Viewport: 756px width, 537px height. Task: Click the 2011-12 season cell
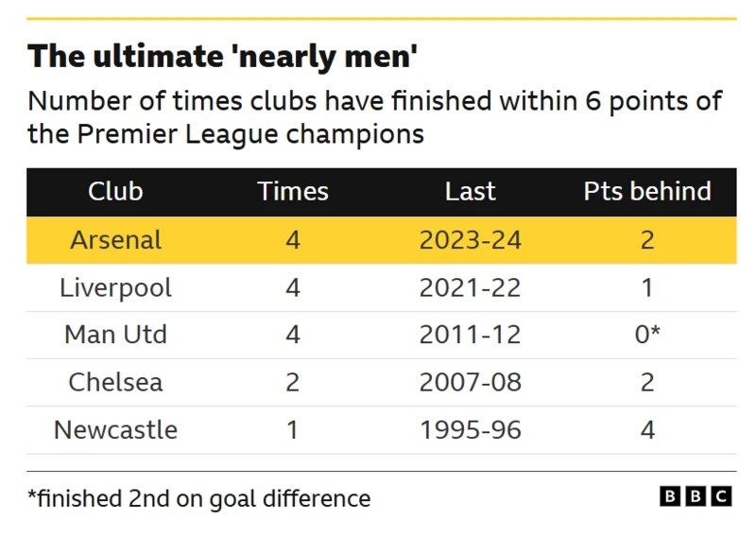click(470, 335)
